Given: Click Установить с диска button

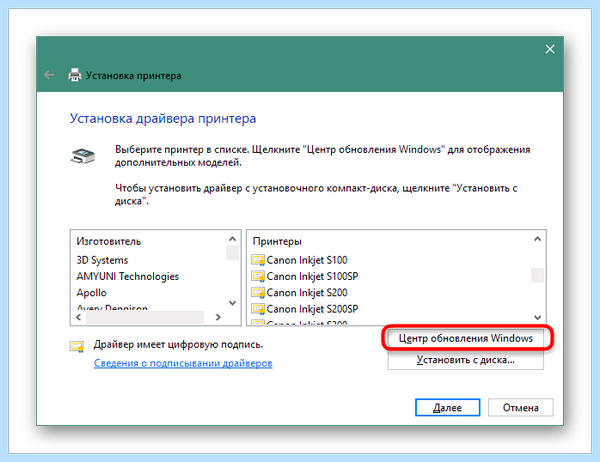Looking at the screenshot, I should tap(466, 360).
